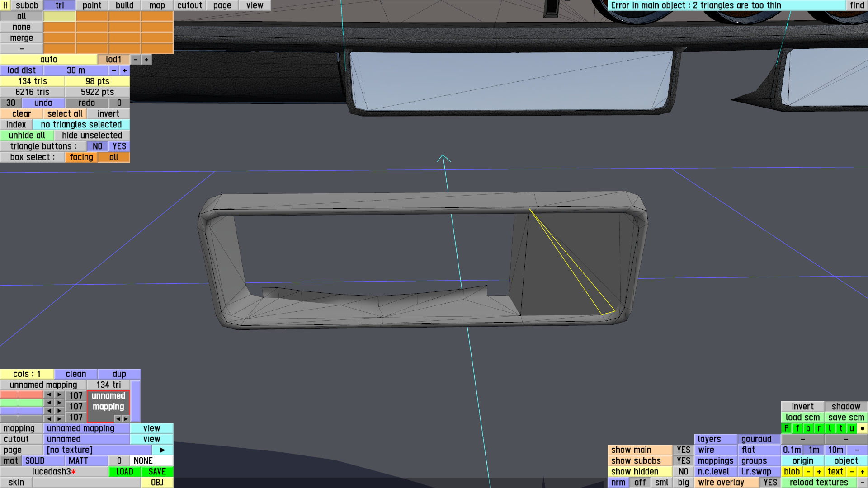The image size is (868, 488).
Task: Decrease text size with minus button
Action: (852, 471)
